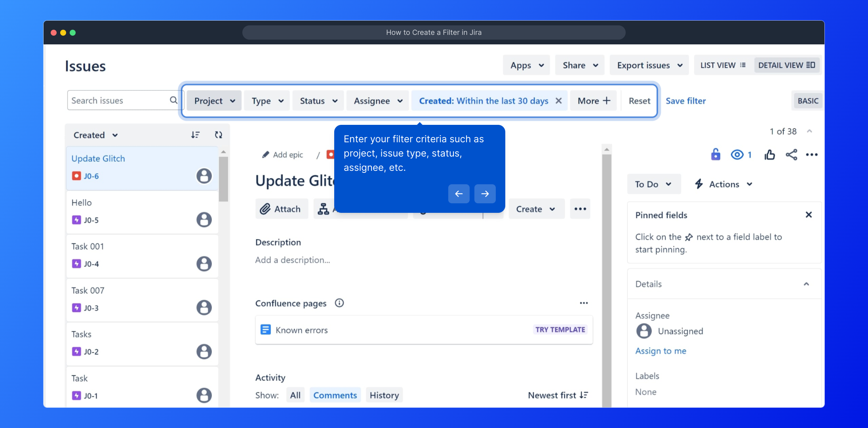The width and height of the screenshot is (868, 428).
Task: Click the Search issues field
Action: tap(119, 101)
